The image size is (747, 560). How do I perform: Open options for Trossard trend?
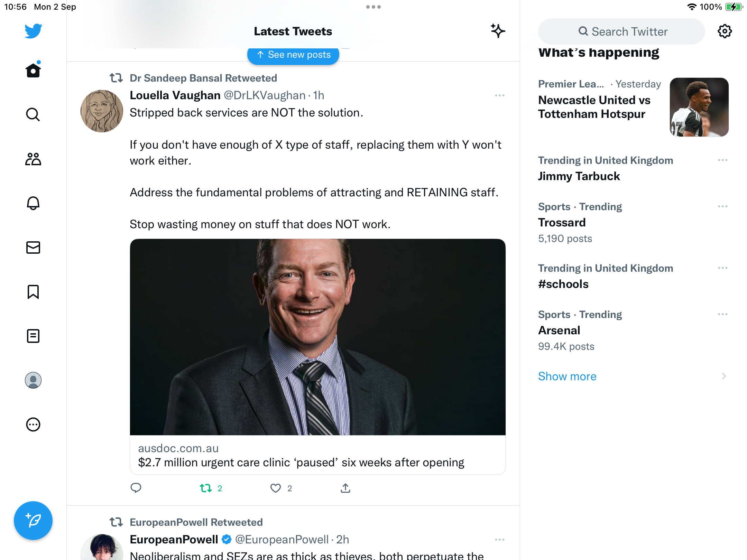click(722, 206)
